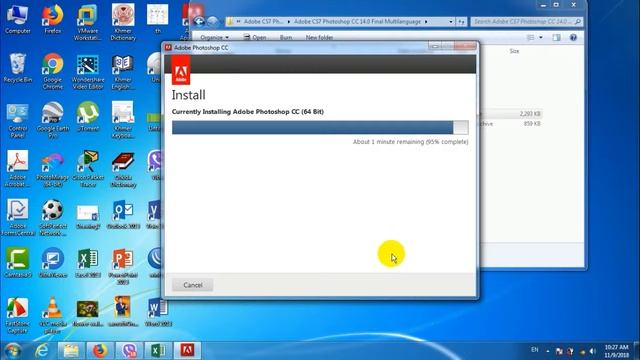
Task: Select VMware Workstation desktop shortcut
Action: [x=87, y=22]
